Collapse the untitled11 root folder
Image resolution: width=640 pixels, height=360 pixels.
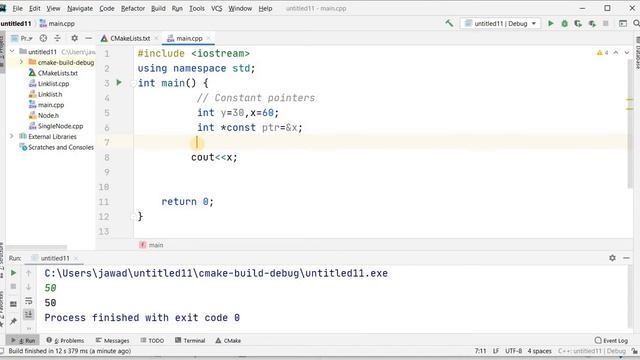[x=12, y=51]
